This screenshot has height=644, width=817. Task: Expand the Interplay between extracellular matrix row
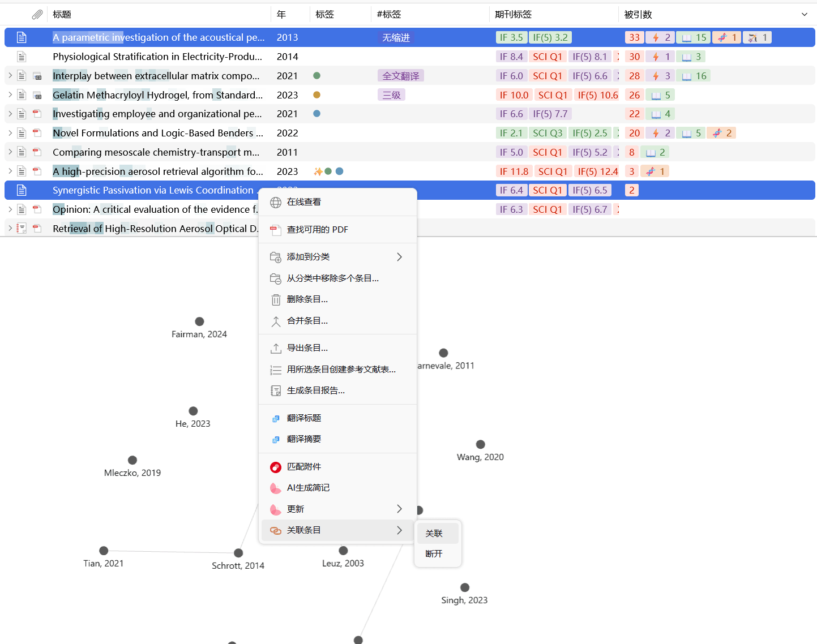[x=10, y=76]
